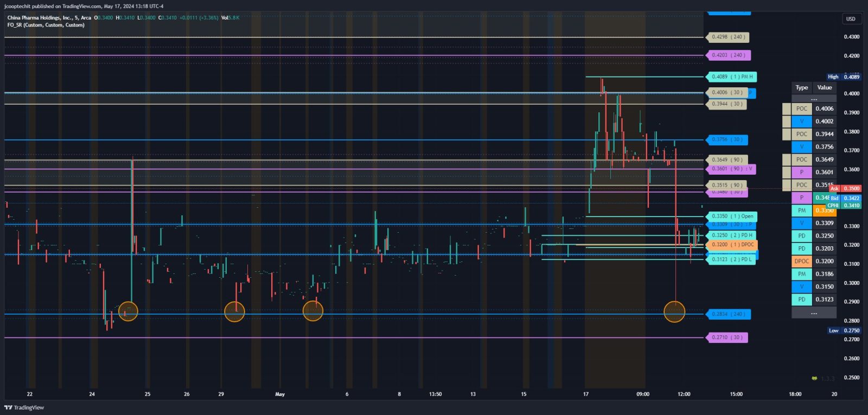This screenshot has height=415, width=868.
Task: Select the red Ask 0.3500 price tag
Action: (x=844, y=189)
